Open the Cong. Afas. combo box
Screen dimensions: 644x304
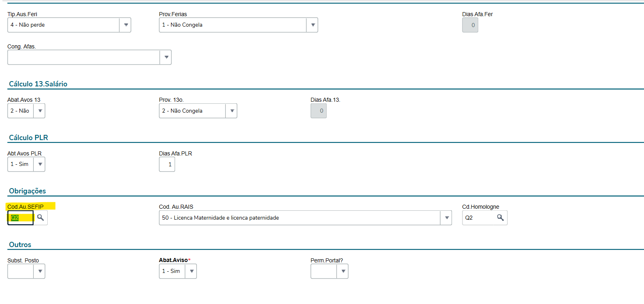[x=166, y=57]
